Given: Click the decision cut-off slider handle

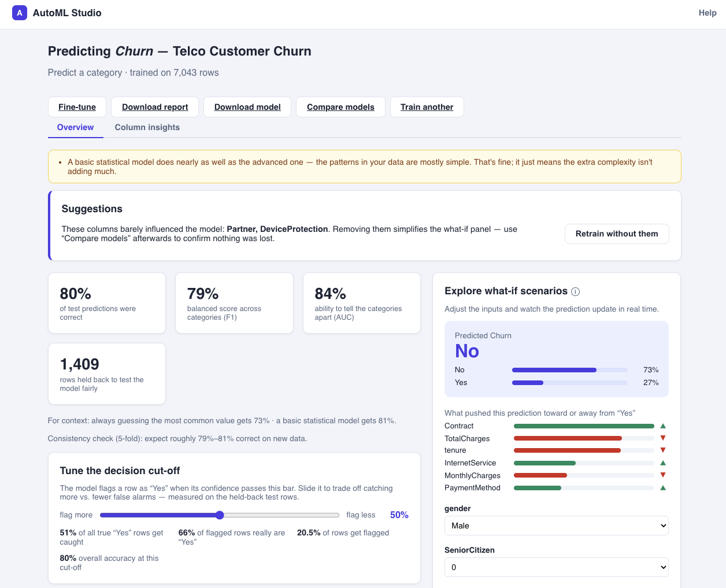Looking at the screenshot, I should click(220, 515).
